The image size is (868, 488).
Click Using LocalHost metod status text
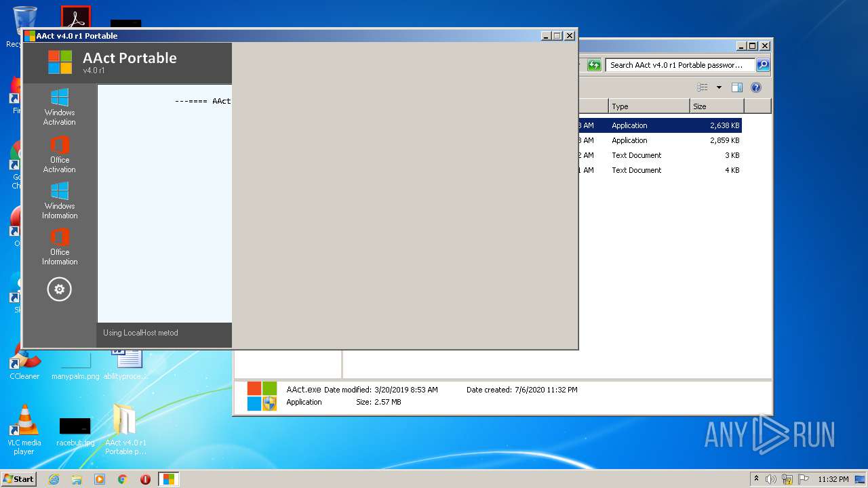(140, 333)
